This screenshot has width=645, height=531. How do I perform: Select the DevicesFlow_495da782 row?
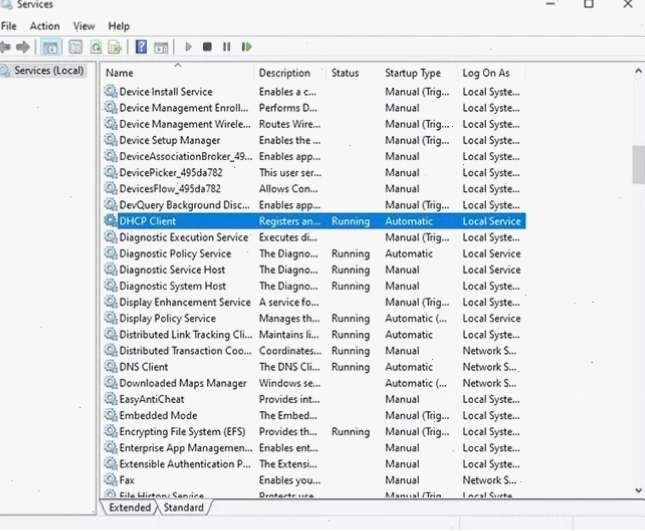point(315,188)
